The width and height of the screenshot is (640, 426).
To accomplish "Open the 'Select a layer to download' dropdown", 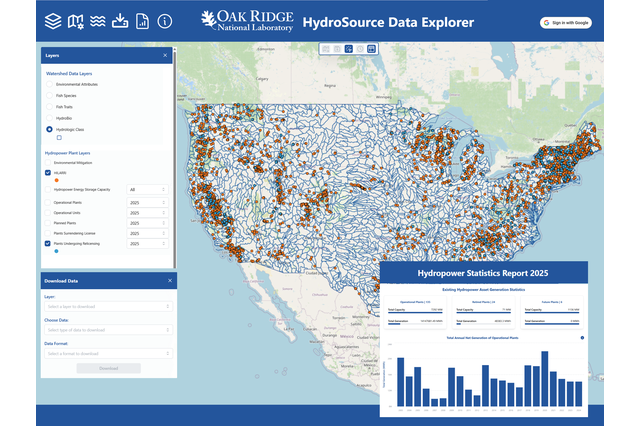I will [x=109, y=306].
